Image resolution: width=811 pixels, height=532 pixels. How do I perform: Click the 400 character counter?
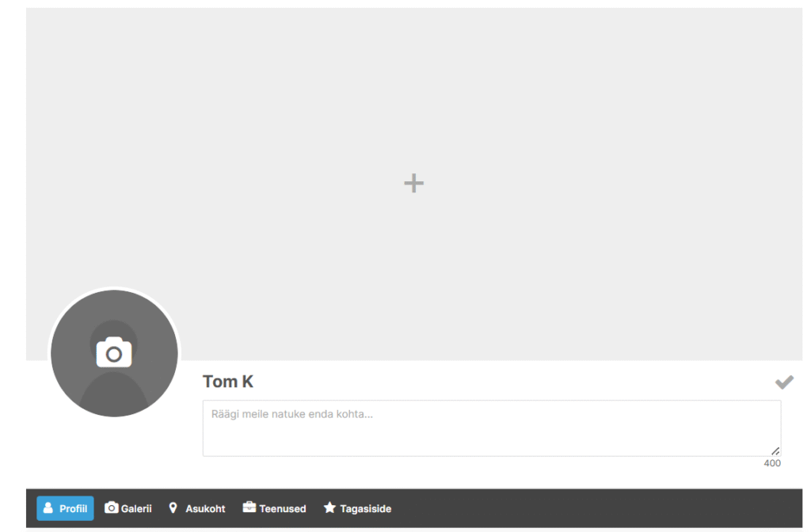(x=772, y=463)
